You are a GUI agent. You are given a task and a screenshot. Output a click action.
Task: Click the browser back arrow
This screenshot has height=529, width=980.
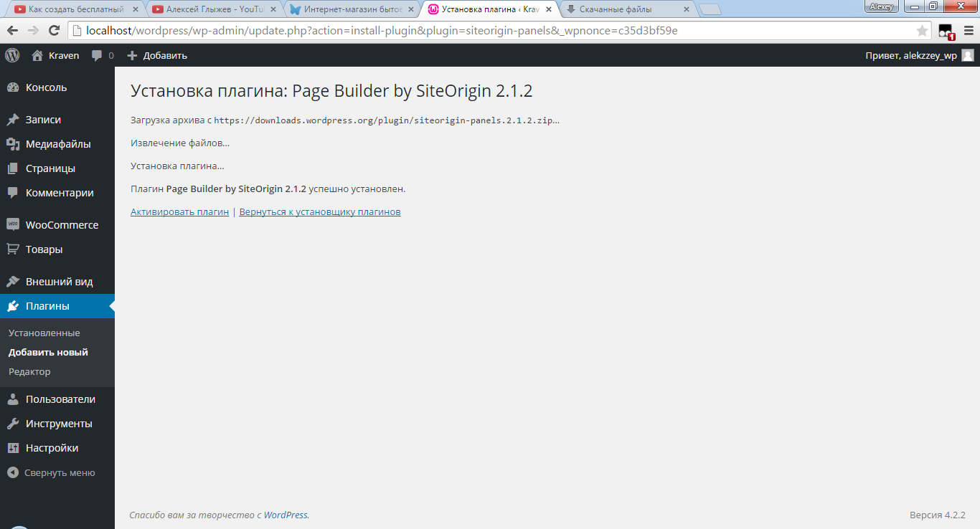(12, 31)
